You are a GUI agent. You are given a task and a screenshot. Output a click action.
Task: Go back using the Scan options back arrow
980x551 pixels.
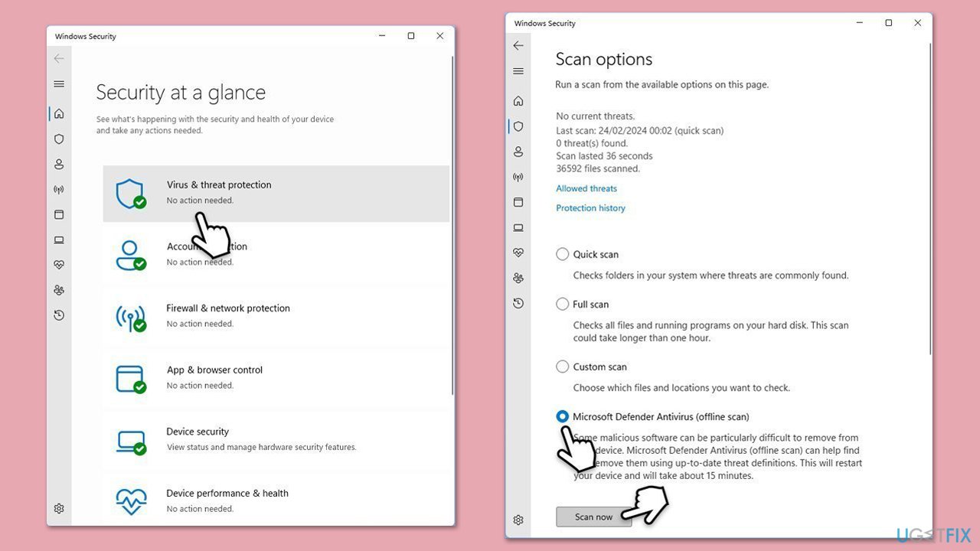[x=518, y=46]
